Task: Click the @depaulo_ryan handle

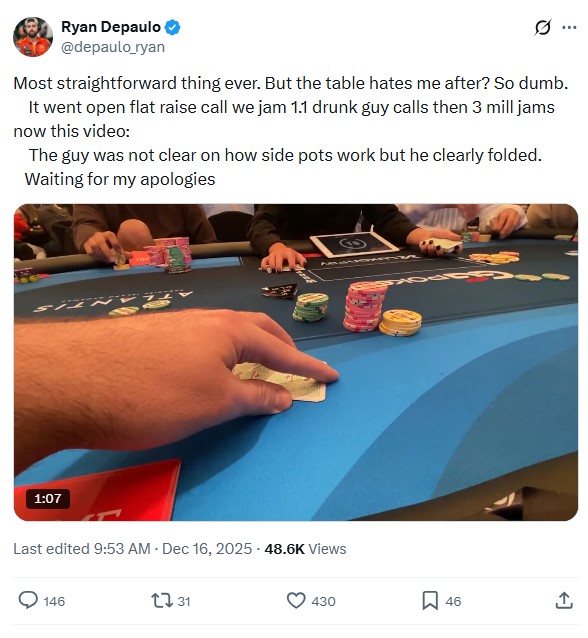Action: (x=113, y=47)
